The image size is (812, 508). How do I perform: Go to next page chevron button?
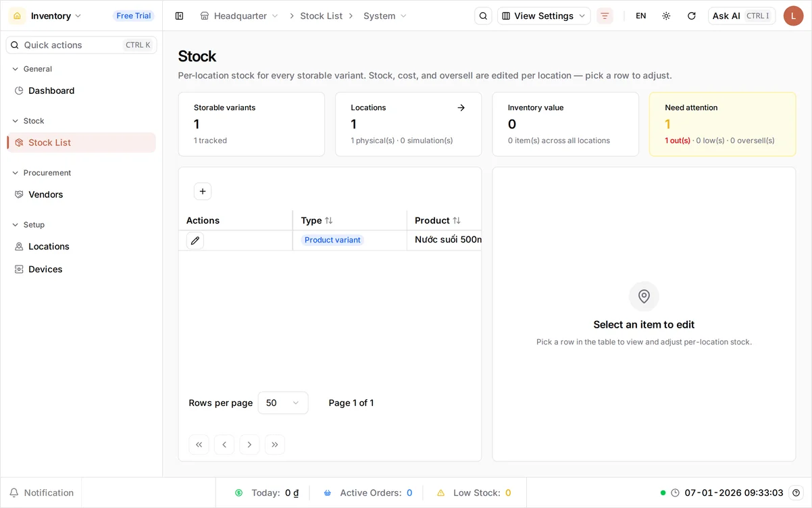(x=249, y=444)
